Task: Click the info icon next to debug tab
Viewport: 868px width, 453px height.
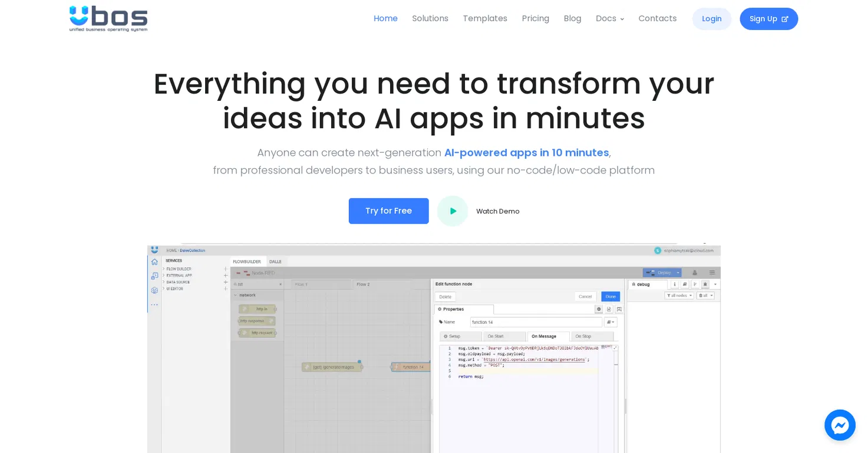Action: point(675,284)
